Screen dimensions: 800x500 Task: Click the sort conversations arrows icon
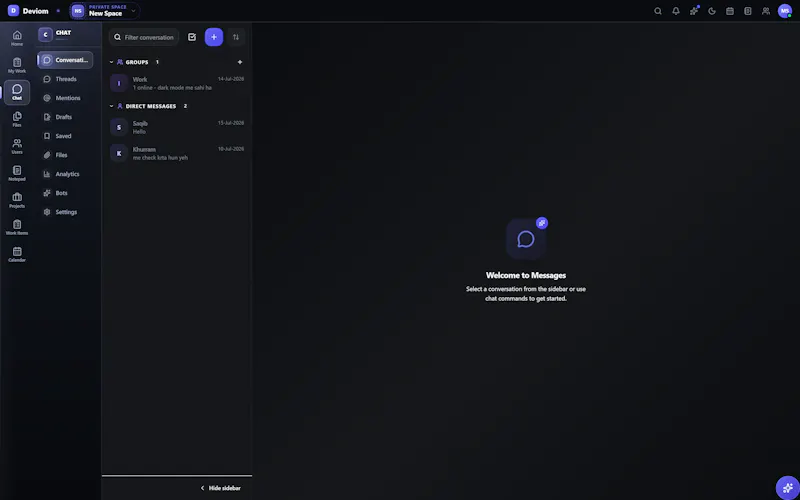[236, 37]
